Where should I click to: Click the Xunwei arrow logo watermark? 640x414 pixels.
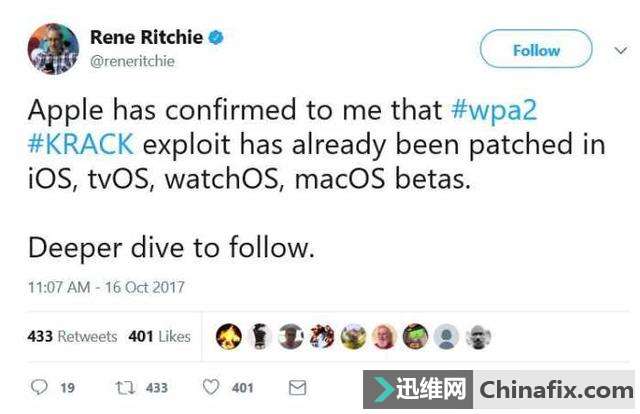[x=383, y=389]
